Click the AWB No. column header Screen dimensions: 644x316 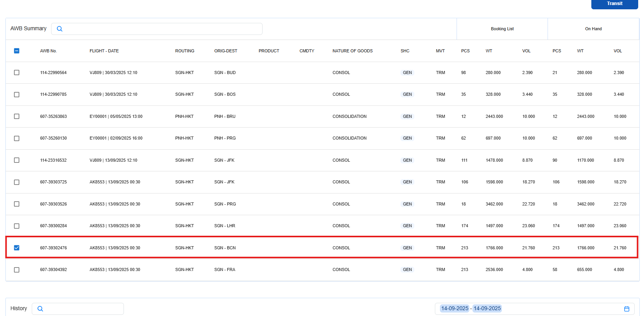(48, 51)
